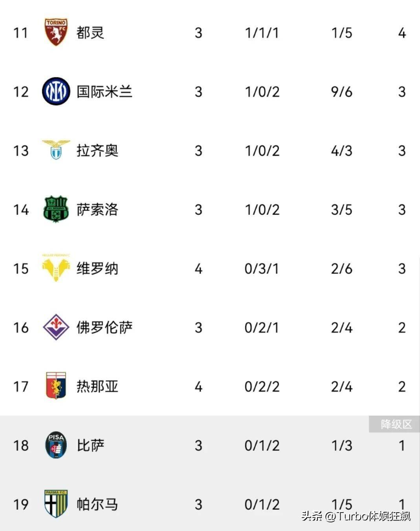Click Inter Milan's 9/6 goals record
This screenshot has width=420, height=531.
click(x=341, y=92)
